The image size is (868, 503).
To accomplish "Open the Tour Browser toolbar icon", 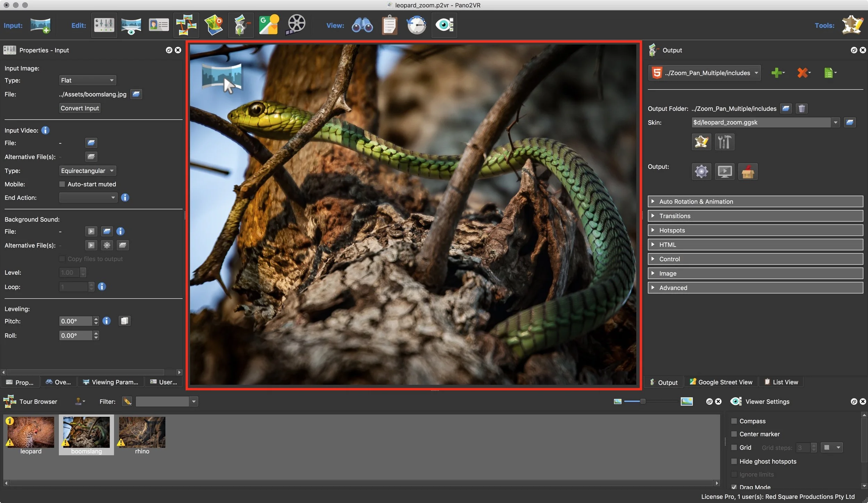I will (x=186, y=25).
